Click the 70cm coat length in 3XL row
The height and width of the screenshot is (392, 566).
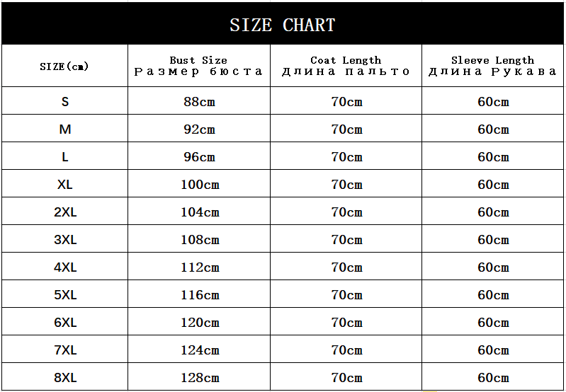(346, 240)
